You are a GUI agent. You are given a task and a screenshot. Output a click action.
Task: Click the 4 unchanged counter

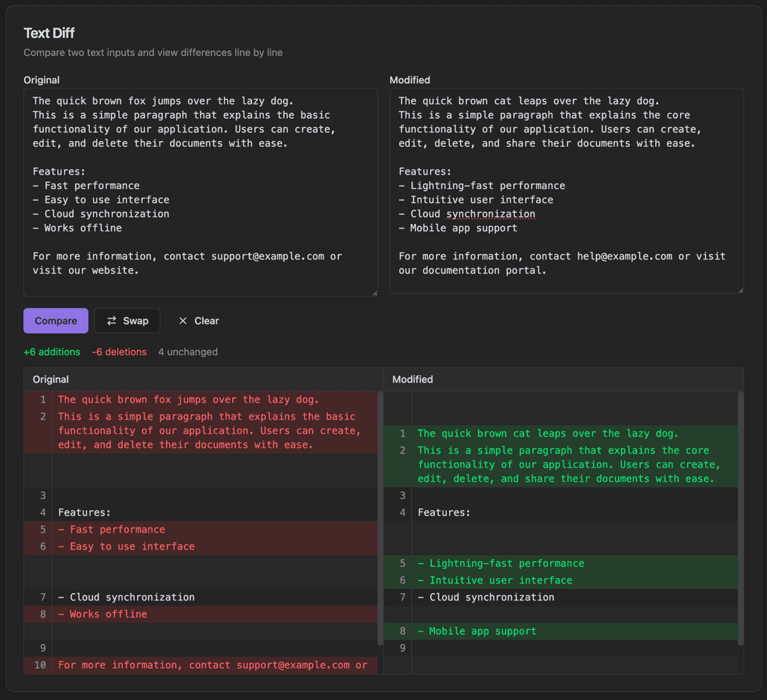[188, 352]
